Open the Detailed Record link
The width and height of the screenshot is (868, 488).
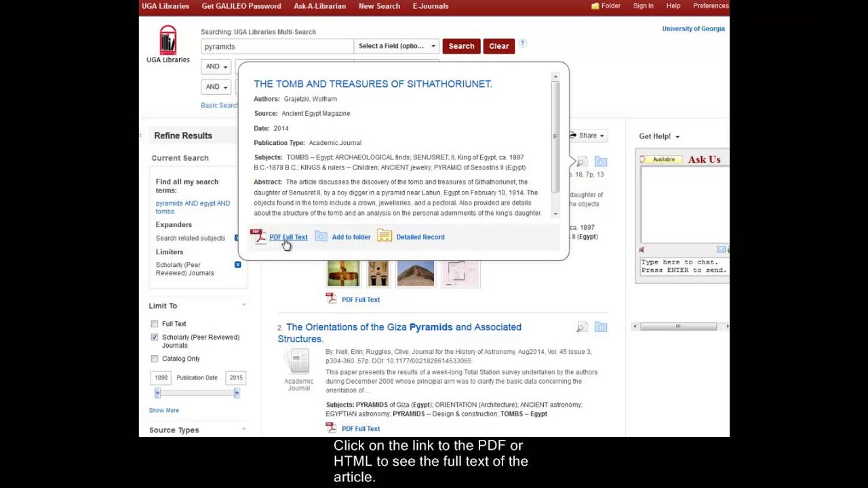coord(420,237)
